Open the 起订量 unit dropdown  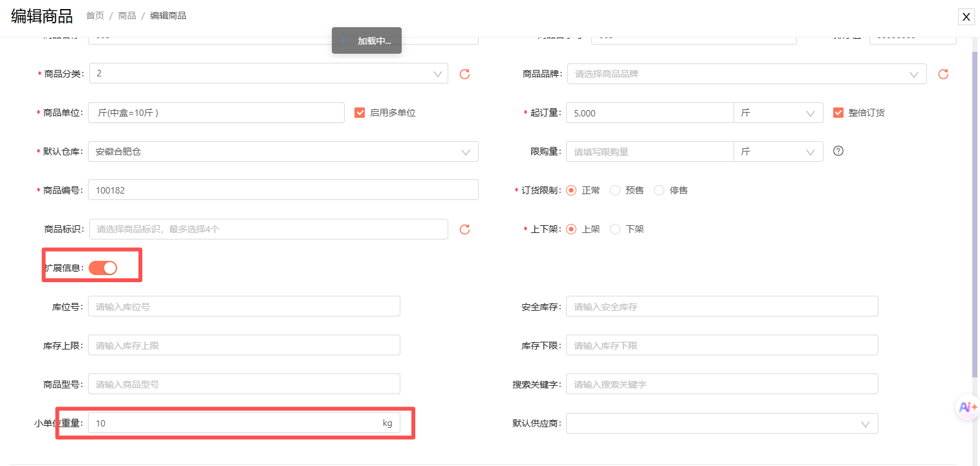click(x=778, y=113)
